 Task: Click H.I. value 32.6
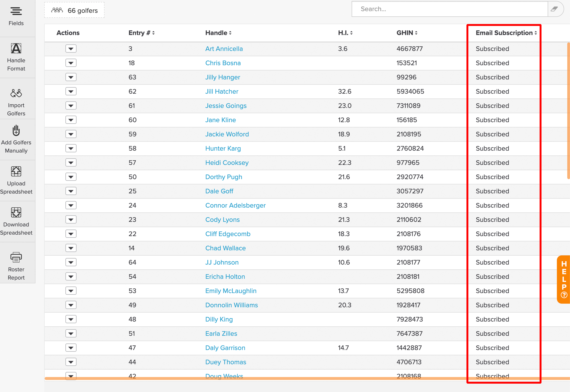344,91
